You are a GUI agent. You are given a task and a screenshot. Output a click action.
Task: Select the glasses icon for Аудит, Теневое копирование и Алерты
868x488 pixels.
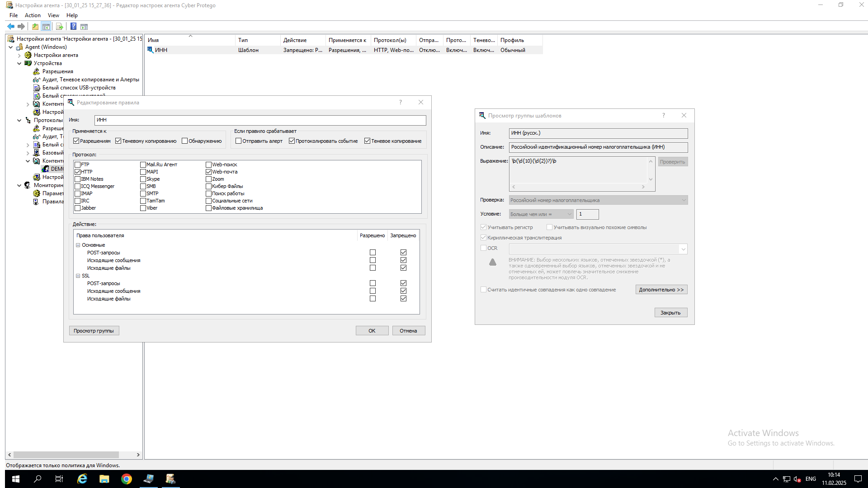pyautogui.click(x=37, y=80)
